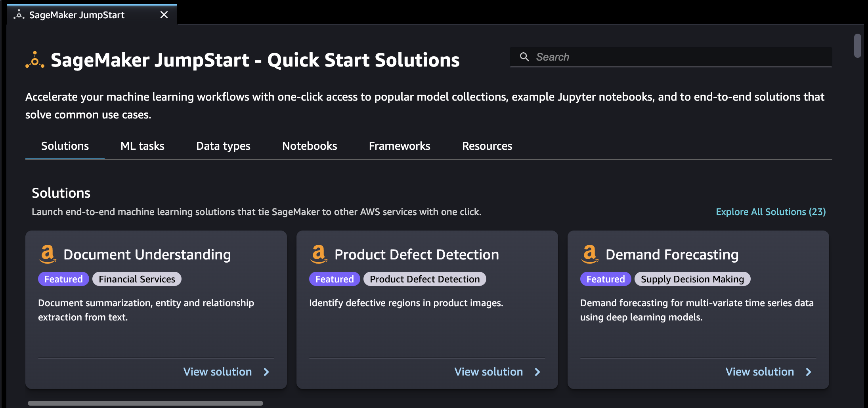Toggle the Supply Decision Making tag
The width and height of the screenshot is (868, 408).
[692, 278]
